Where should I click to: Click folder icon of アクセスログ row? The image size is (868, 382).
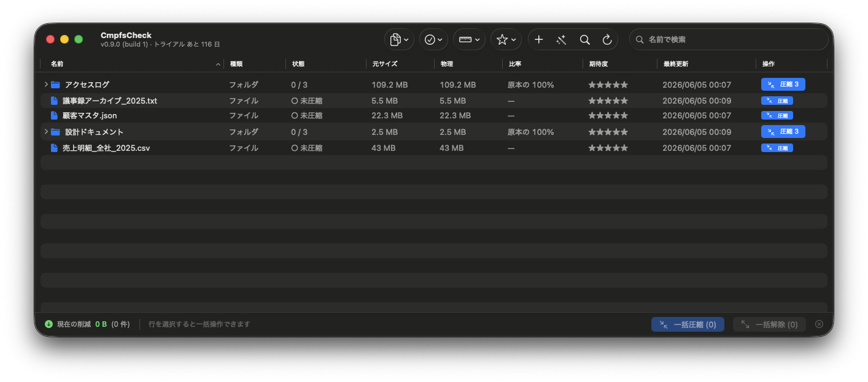coord(55,85)
